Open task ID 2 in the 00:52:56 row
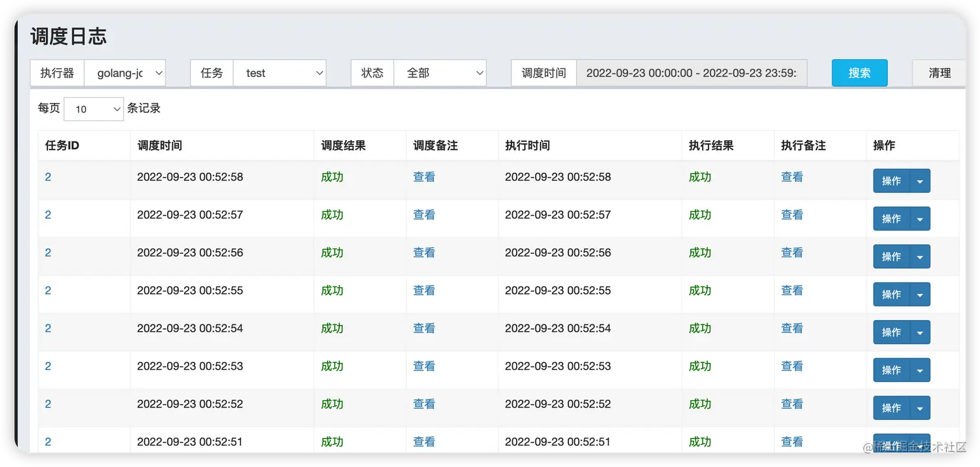Viewport: 980px width, 467px height. point(48,253)
